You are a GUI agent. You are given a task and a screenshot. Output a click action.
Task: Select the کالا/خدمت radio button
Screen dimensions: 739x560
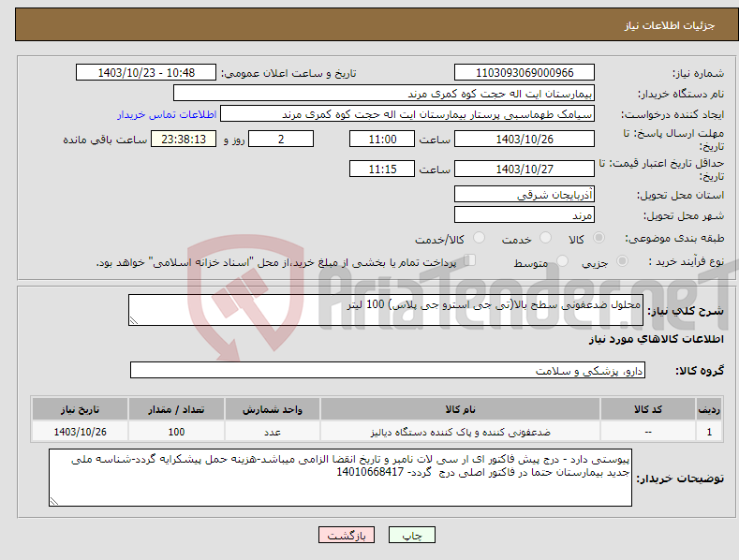pyautogui.click(x=479, y=238)
